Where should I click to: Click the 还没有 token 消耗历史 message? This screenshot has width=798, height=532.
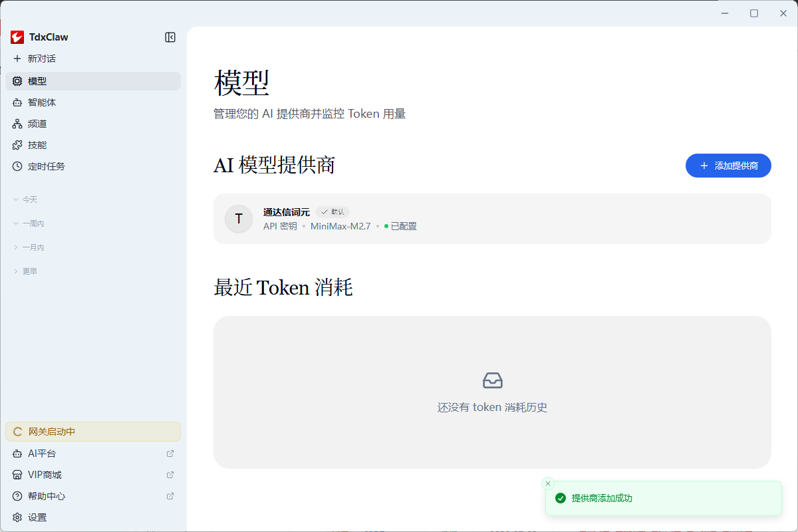tap(493, 408)
